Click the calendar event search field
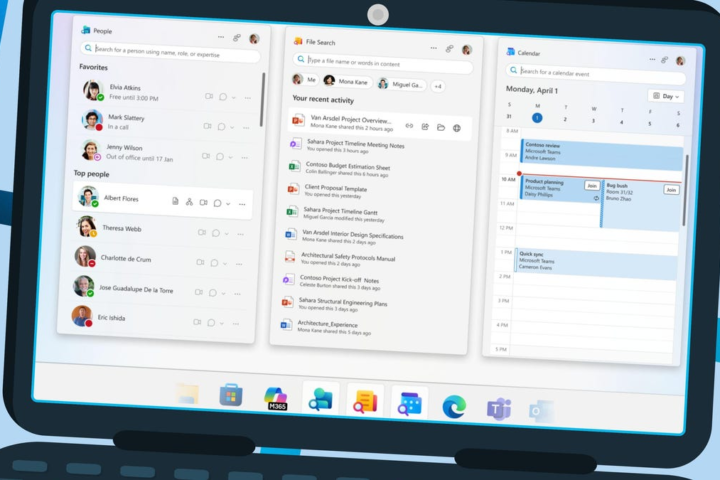 596,73
